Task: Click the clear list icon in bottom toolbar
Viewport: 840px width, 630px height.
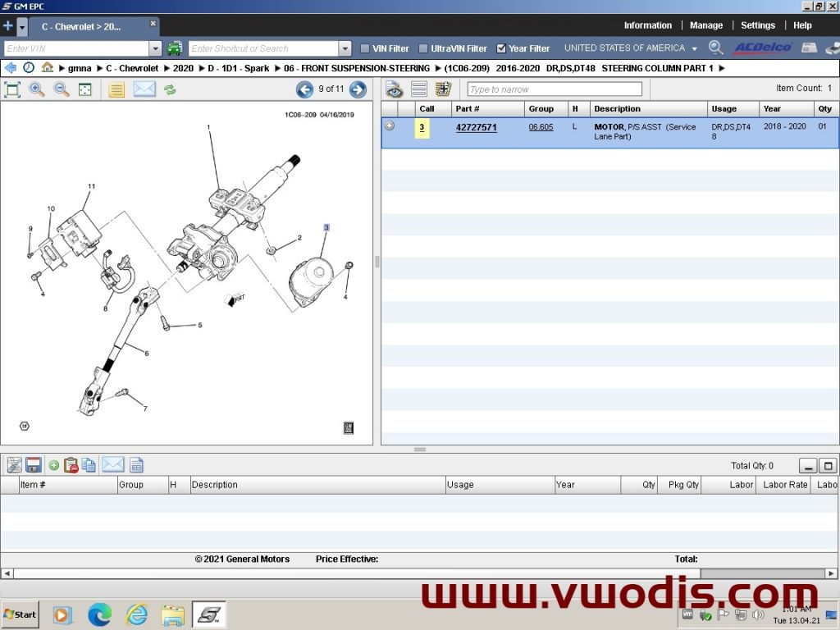Action: [x=15, y=465]
